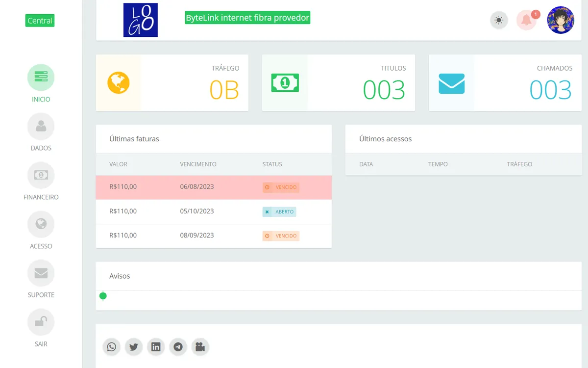The height and width of the screenshot is (368, 588).
Task: Click the Últimos acessos heading
Action: click(x=386, y=139)
